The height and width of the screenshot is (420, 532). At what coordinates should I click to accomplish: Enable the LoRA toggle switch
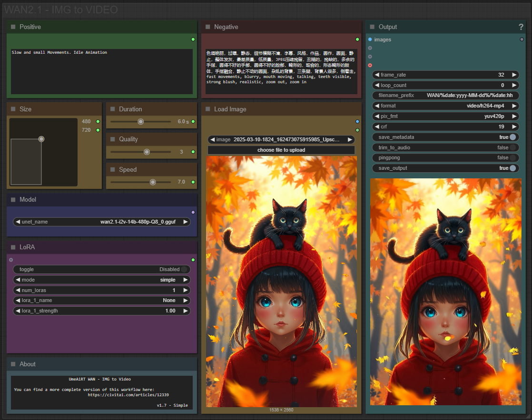tap(184, 269)
